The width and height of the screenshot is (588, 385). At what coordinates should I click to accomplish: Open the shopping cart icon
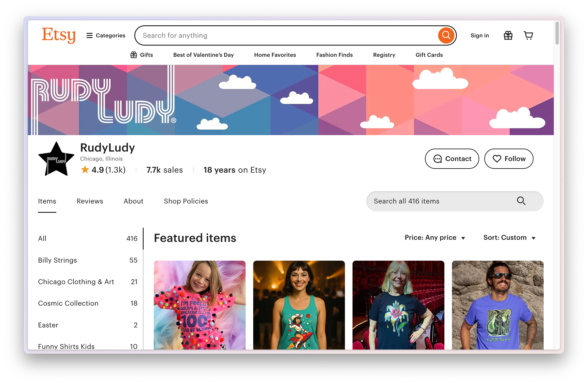[x=528, y=36]
